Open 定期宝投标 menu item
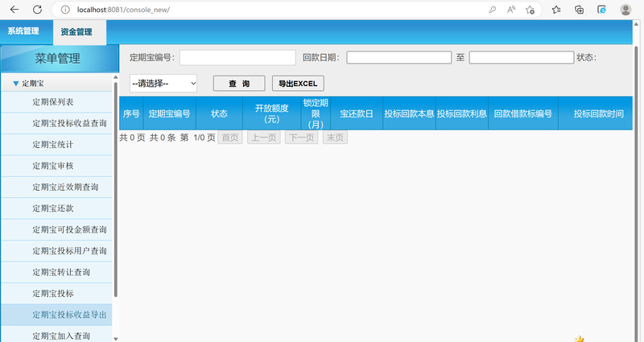Image resolution: width=644 pixels, height=342 pixels. point(56,294)
